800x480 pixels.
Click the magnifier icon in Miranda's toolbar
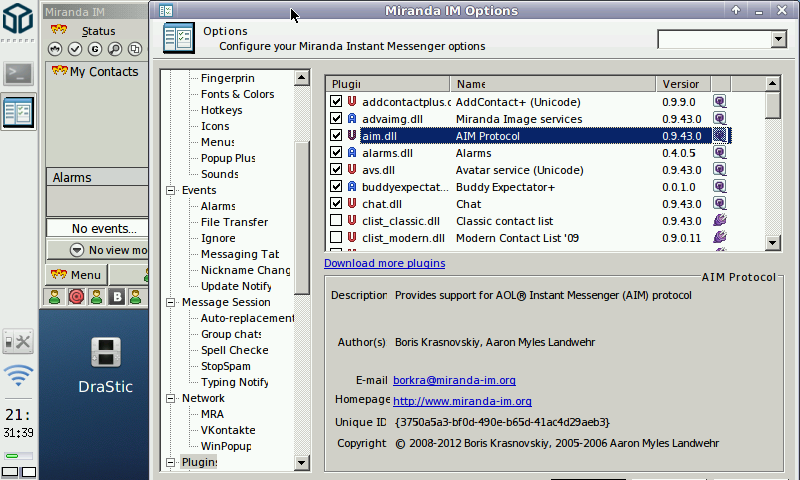click(115, 49)
